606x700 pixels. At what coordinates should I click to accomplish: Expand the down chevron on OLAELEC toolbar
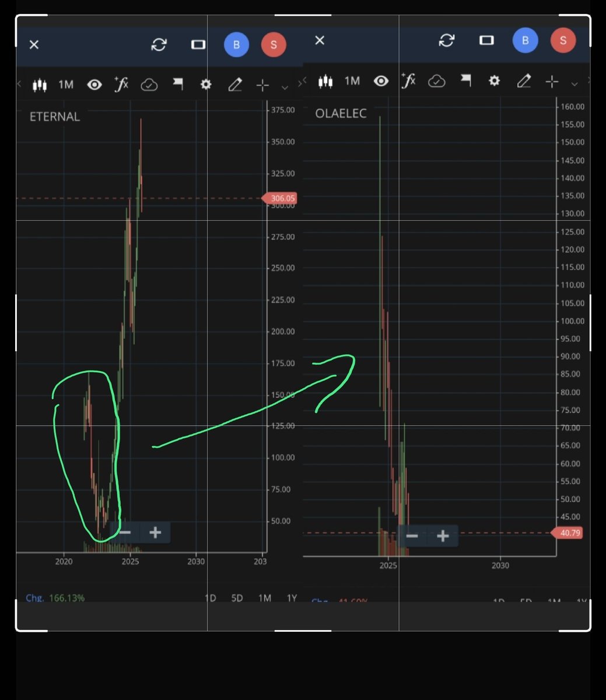(575, 84)
